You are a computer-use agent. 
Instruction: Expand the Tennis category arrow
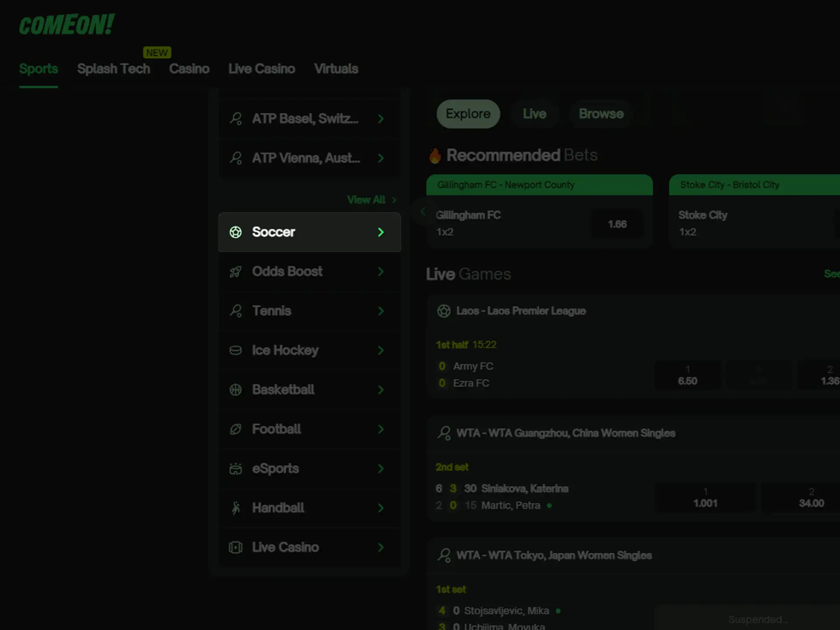tap(380, 310)
